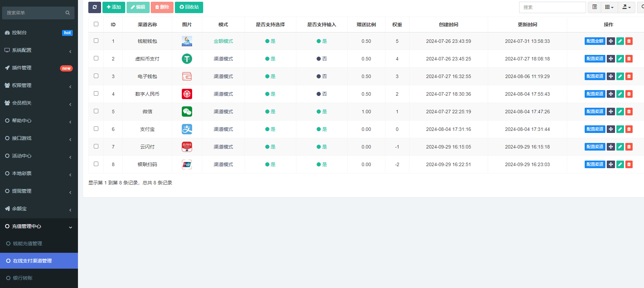Viewport: 644px width, 288px height.
Task: Check the checkbox for 电子钱包 row
Action: coord(96,76)
